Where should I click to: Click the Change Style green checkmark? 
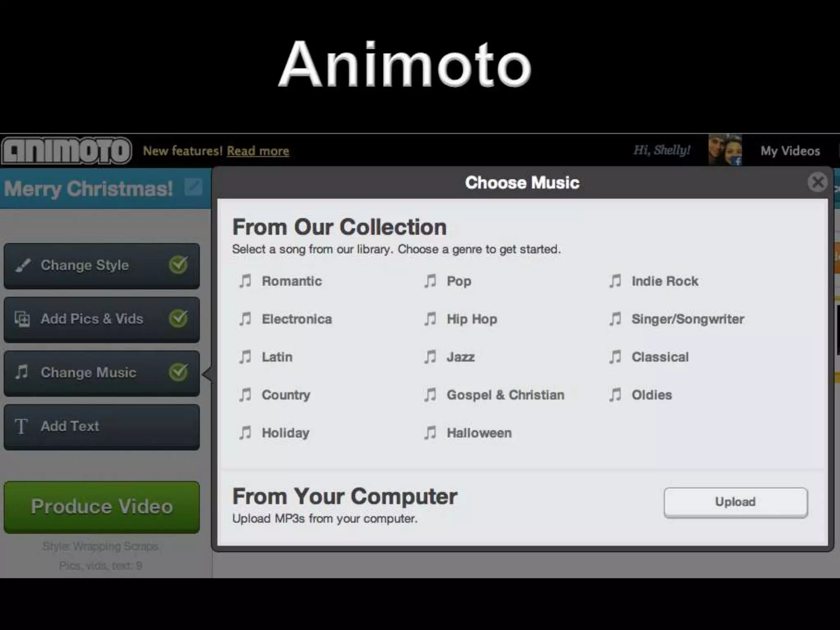click(178, 265)
